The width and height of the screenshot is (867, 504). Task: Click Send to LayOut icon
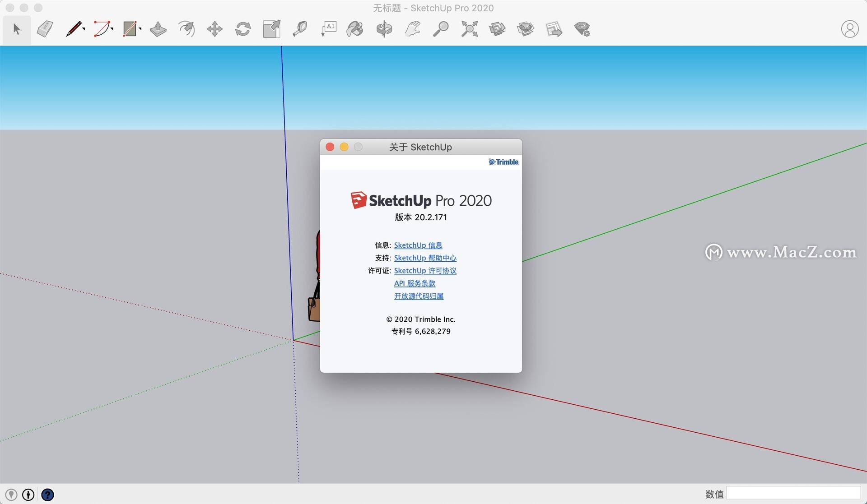coord(554,29)
